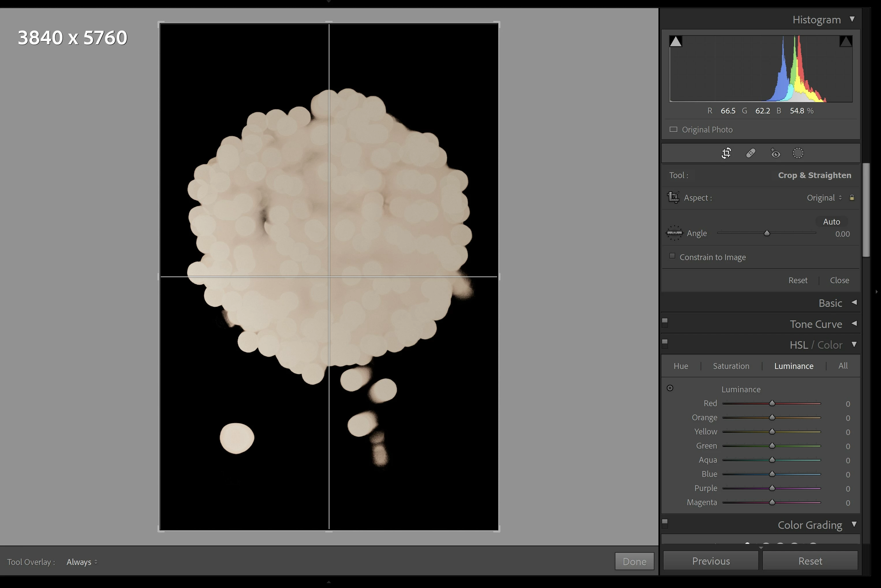Check the Original Photo box
881x588 pixels.
pos(673,129)
